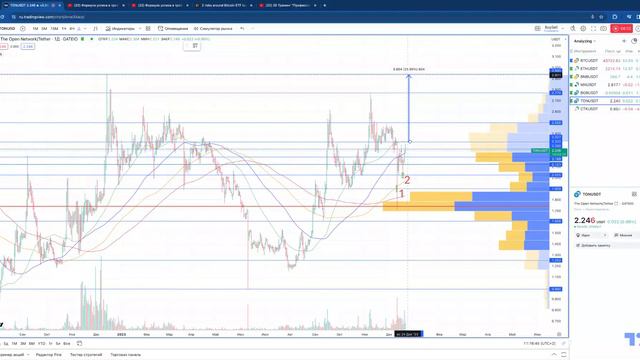Image resolution: width=640 pixels, height=360 pixels.
Task: Click the USDT currency label on price scale
Action: pyautogui.click(x=556, y=40)
